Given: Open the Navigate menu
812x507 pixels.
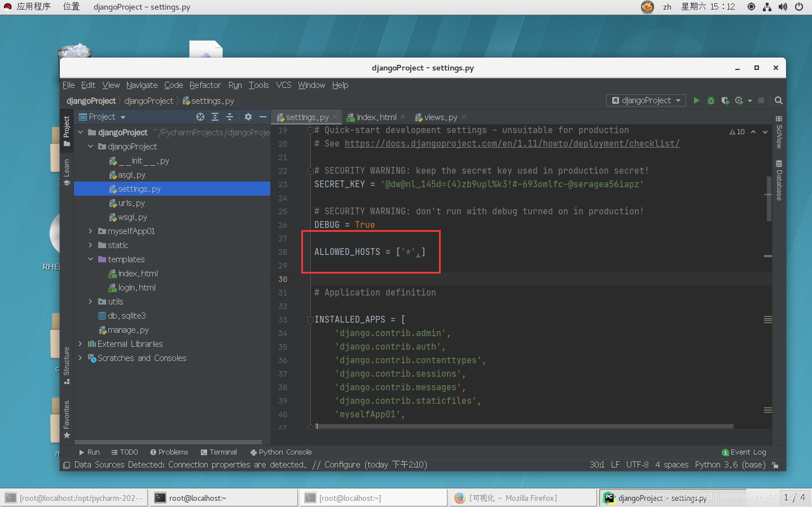Looking at the screenshot, I should pyautogui.click(x=142, y=85).
